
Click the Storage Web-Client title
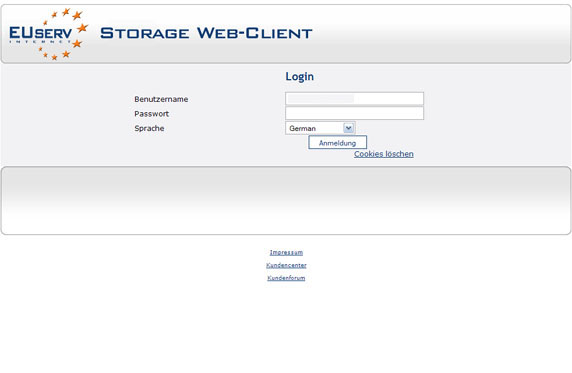click(206, 33)
